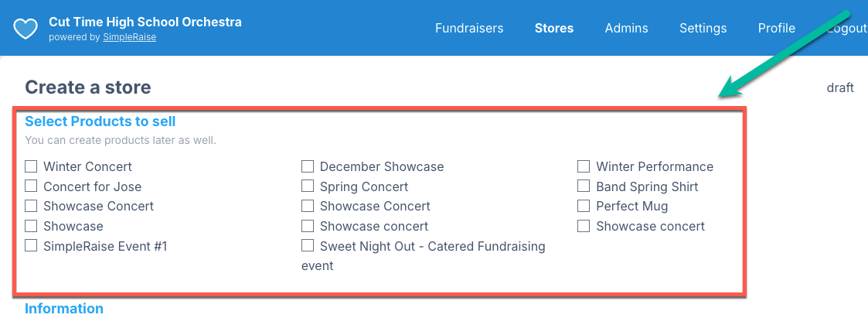This screenshot has width=868, height=318.
Task: Check the Spring Concert option
Action: click(307, 186)
